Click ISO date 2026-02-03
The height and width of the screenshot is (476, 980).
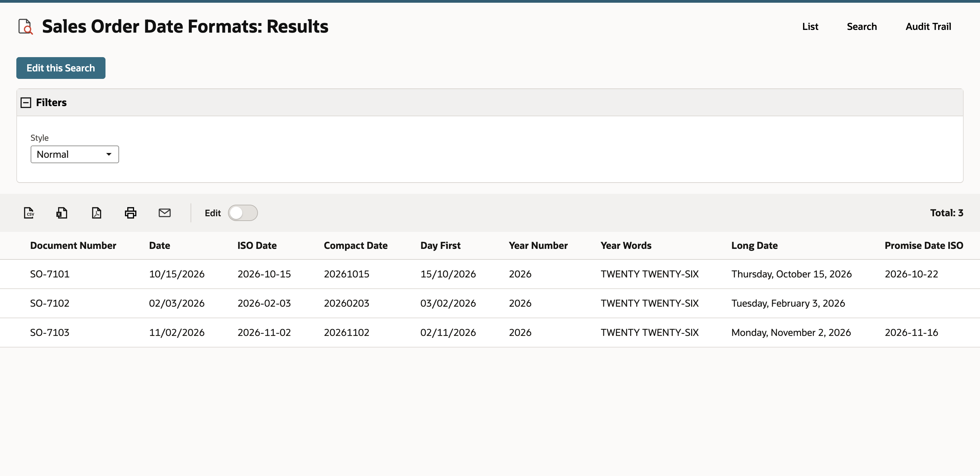[x=264, y=303]
